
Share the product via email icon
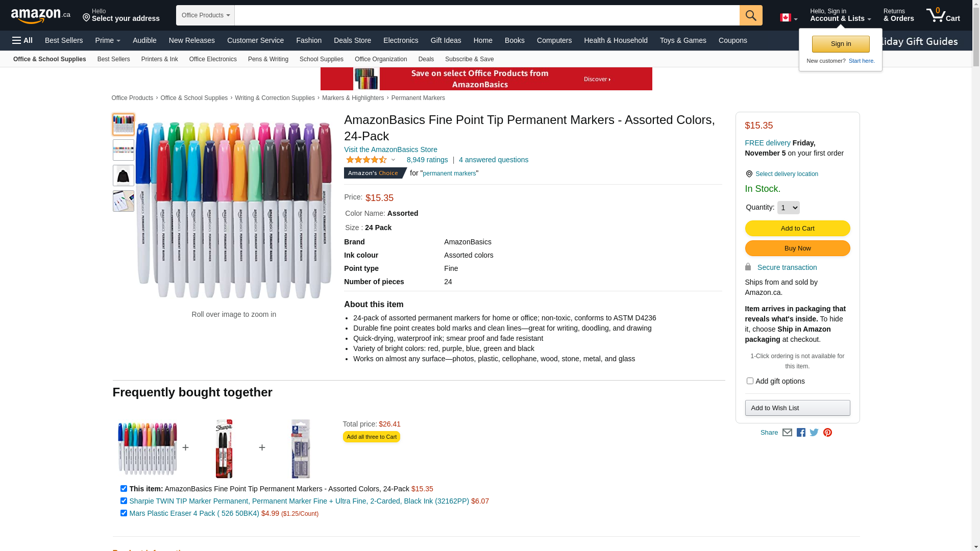point(787,433)
